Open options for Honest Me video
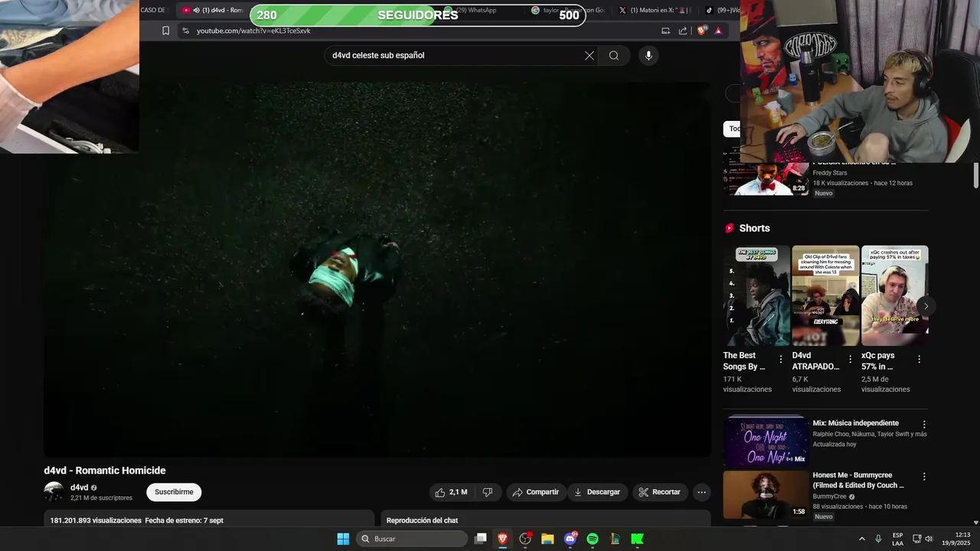980x551 pixels. point(924,476)
